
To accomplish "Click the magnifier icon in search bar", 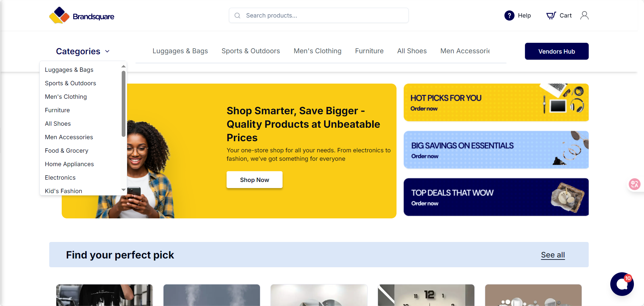I will point(237,16).
